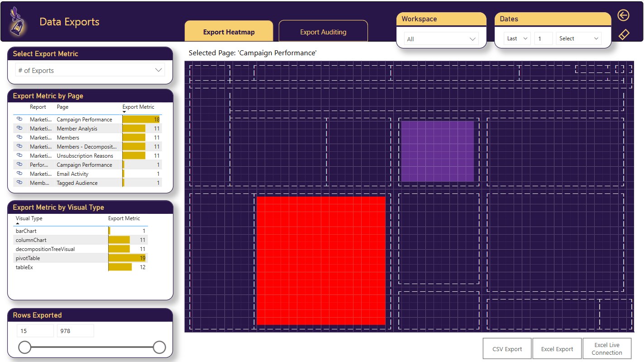Click the 15 minimum rows input field
Viewport: 644px width, 362px height.
35,330
